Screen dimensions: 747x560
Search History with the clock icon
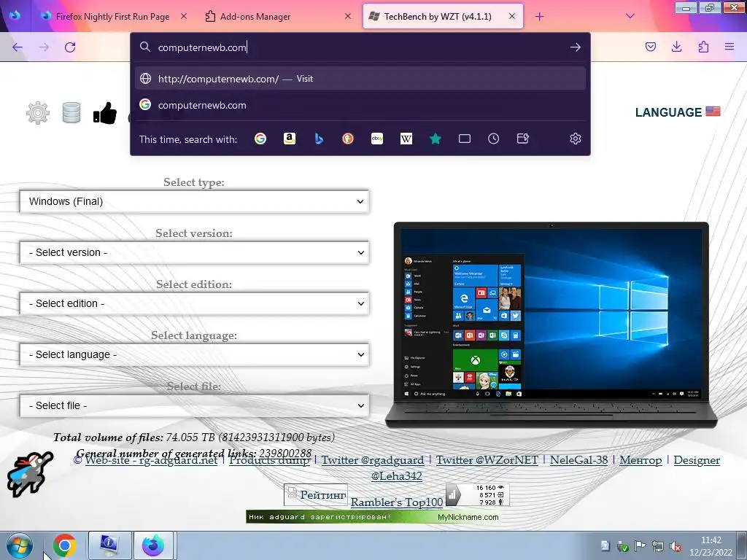tap(494, 139)
